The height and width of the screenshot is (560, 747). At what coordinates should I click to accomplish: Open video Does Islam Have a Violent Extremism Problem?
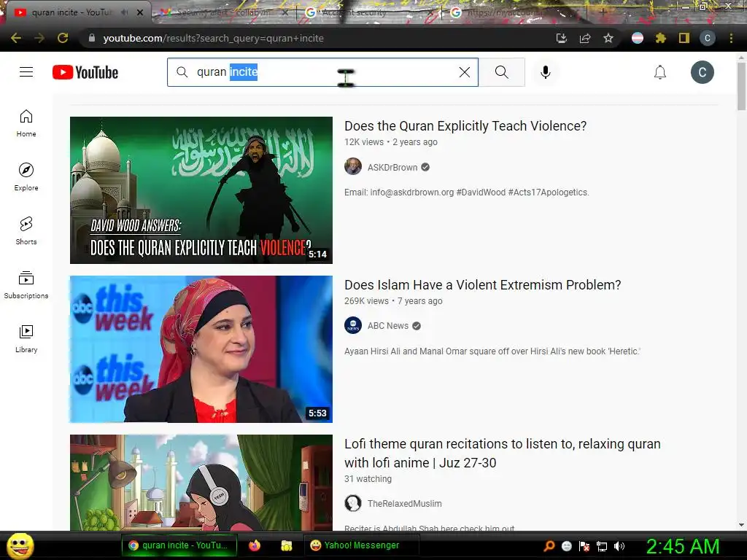(483, 285)
